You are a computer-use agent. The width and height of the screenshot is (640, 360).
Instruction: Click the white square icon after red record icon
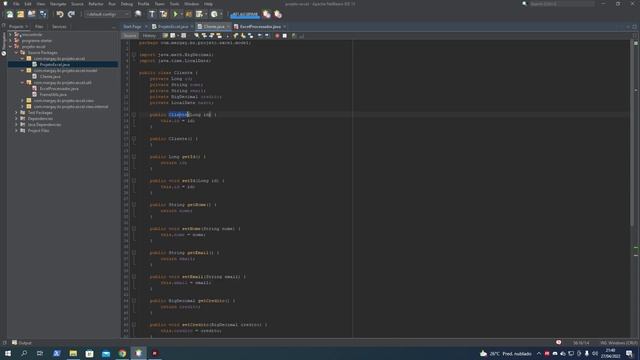tap(284, 36)
